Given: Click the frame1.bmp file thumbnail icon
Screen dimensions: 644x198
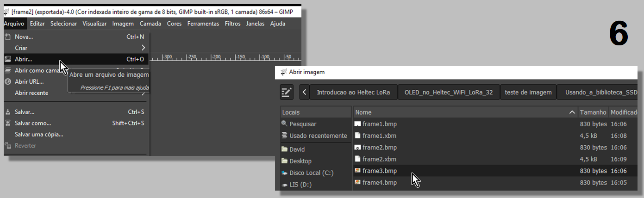Looking at the screenshot, I should click(x=357, y=124).
